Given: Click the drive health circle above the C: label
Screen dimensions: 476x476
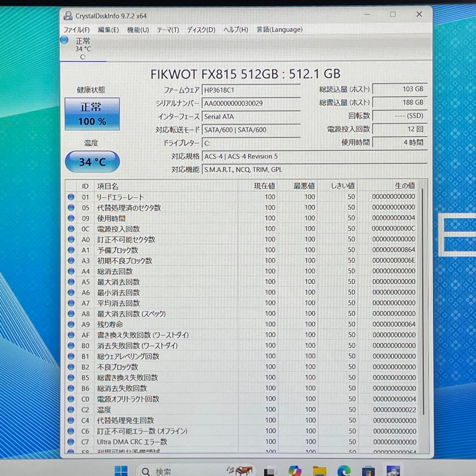Looking at the screenshot, I should tap(64, 40).
